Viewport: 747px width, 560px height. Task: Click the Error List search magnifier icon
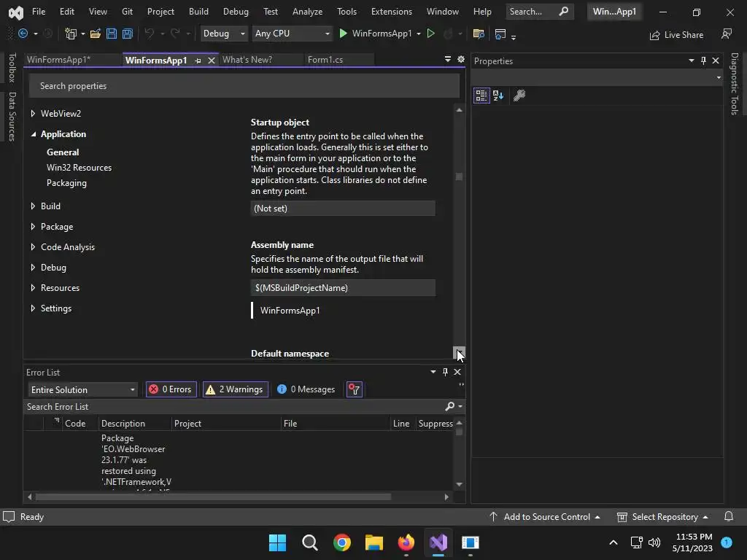(x=449, y=406)
